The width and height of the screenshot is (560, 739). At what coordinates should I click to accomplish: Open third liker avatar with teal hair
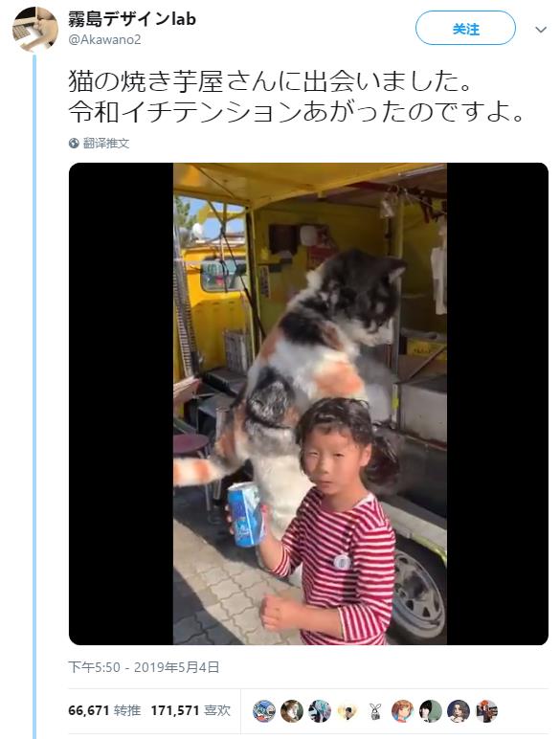click(x=320, y=710)
